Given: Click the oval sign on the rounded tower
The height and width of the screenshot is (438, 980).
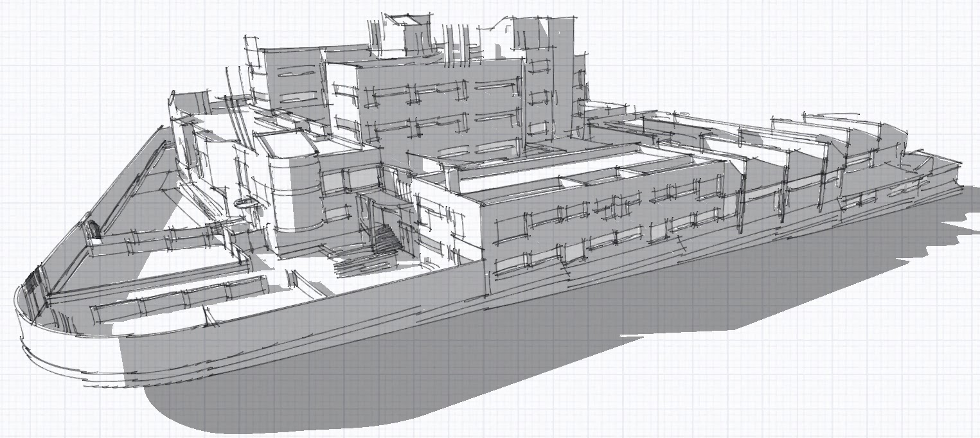Looking at the screenshot, I should click(244, 205).
